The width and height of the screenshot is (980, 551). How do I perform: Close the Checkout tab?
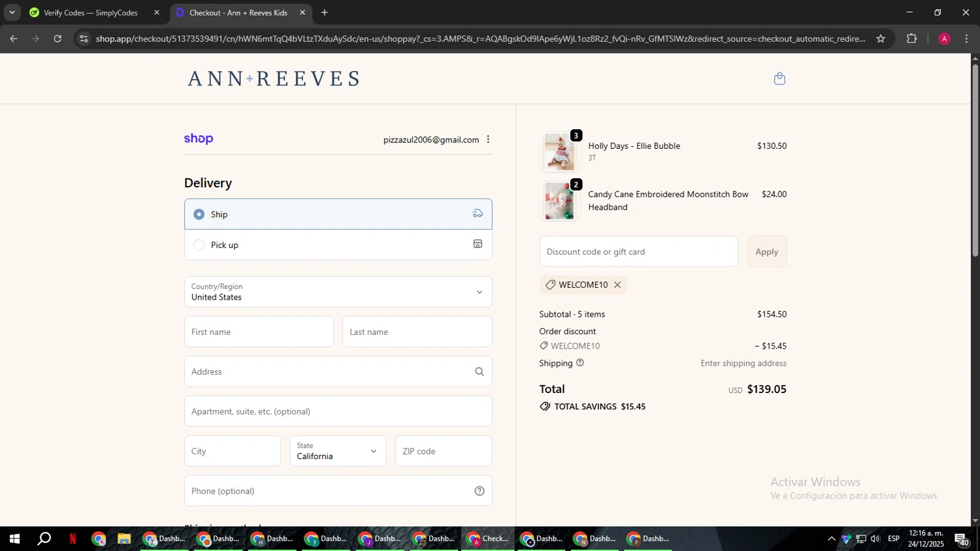click(x=302, y=12)
